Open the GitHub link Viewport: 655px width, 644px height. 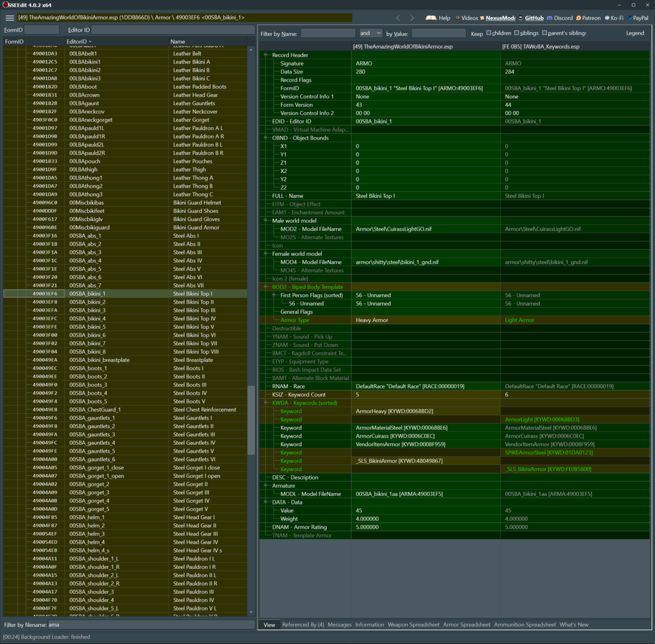click(x=534, y=18)
